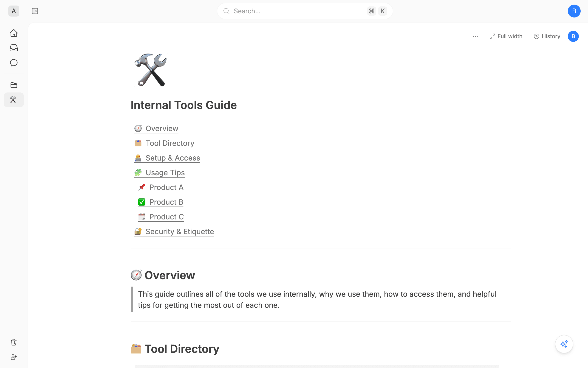Viewport: 588px width, 368px height.
Task: Click the Tool Directory section heading
Action: point(182,349)
